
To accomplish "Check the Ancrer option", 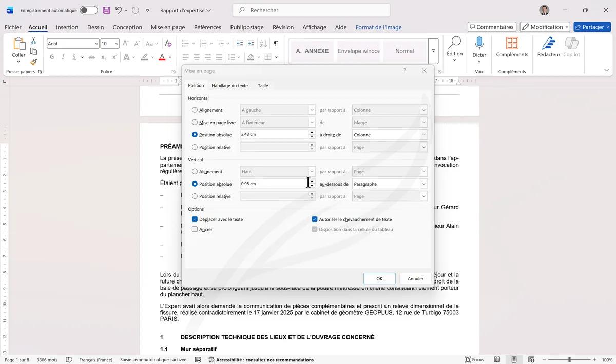I will point(195,229).
